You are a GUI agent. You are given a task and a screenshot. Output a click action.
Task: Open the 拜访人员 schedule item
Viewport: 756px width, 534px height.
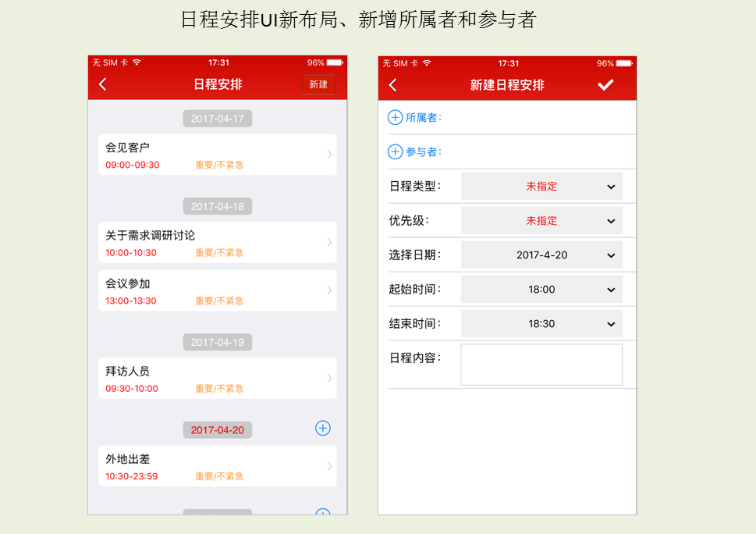point(217,378)
